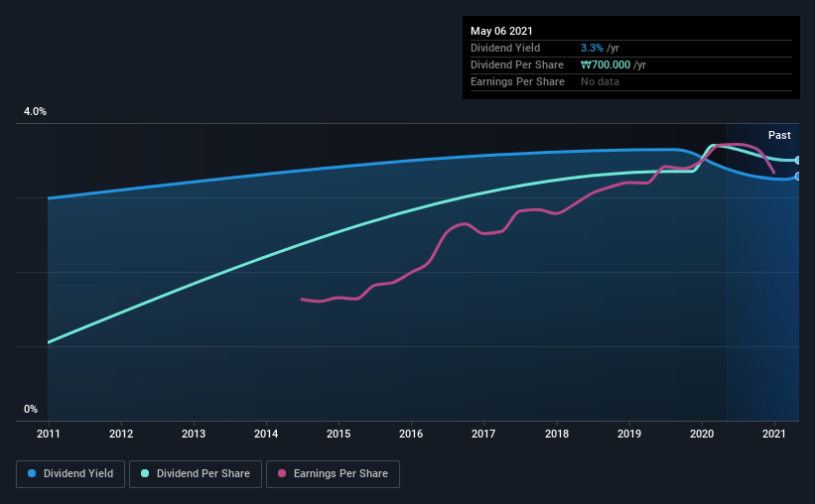Click the 2014 x-axis label
The width and height of the screenshot is (815, 504).
pos(266,434)
